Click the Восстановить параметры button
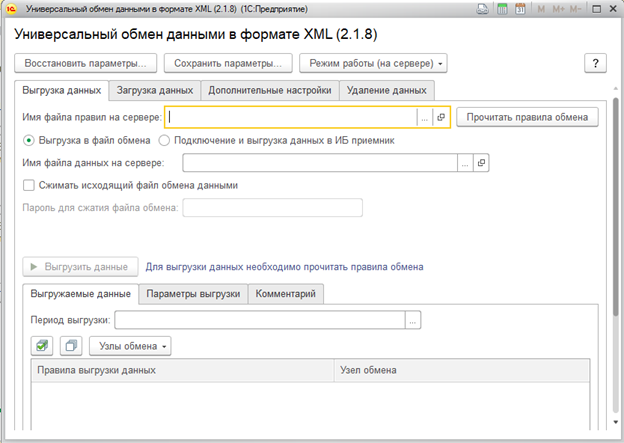Viewport: 624px width, 443px height. [x=85, y=63]
